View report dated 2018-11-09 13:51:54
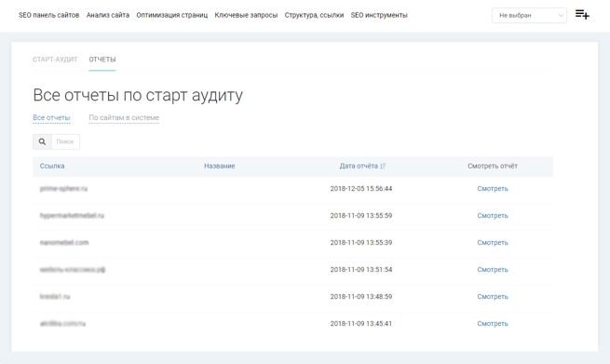 coord(493,269)
